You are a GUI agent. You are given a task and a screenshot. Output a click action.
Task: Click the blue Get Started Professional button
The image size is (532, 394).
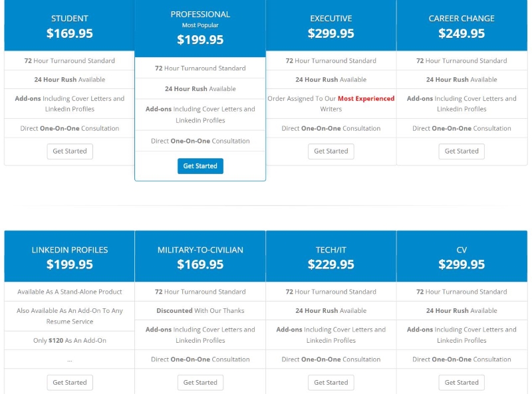200,166
